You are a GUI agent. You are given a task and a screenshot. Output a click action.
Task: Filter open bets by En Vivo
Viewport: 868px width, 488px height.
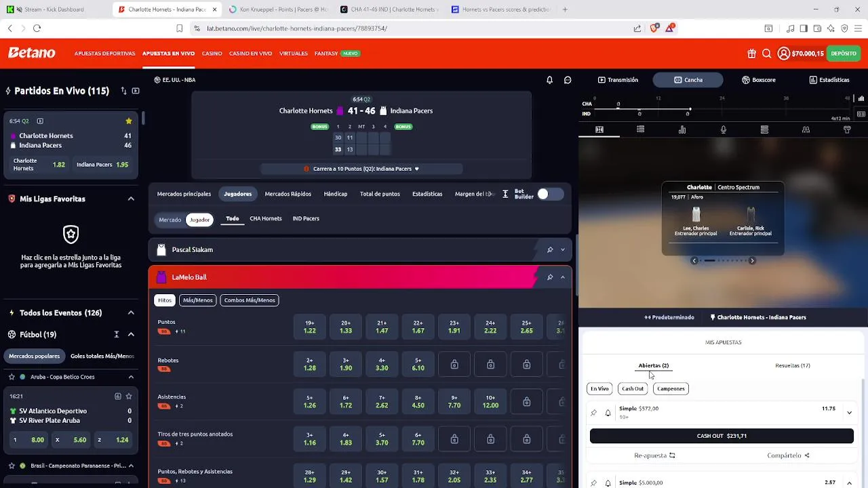point(599,388)
